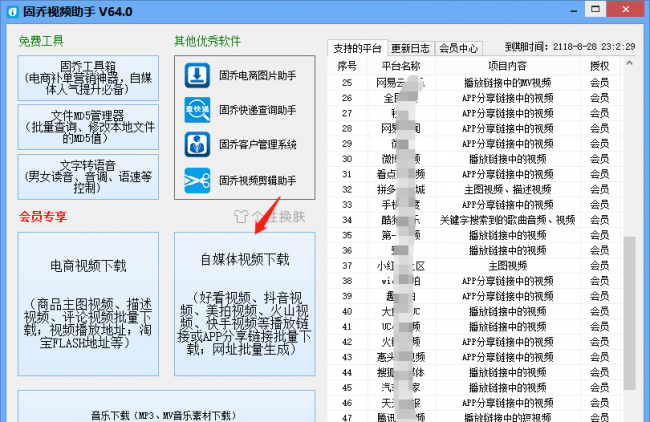Click 平台名称 column header
This screenshot has width=650, height=422.
click(x=401, y=66)
